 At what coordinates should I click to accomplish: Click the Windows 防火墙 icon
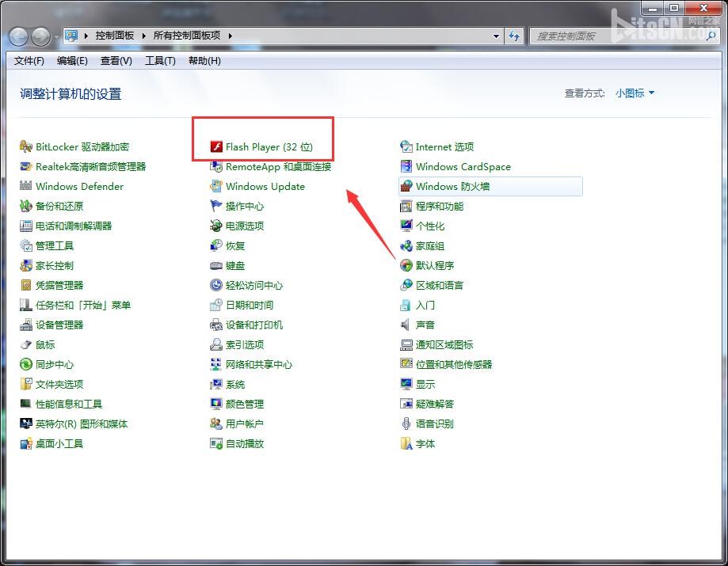coord(406,186)
